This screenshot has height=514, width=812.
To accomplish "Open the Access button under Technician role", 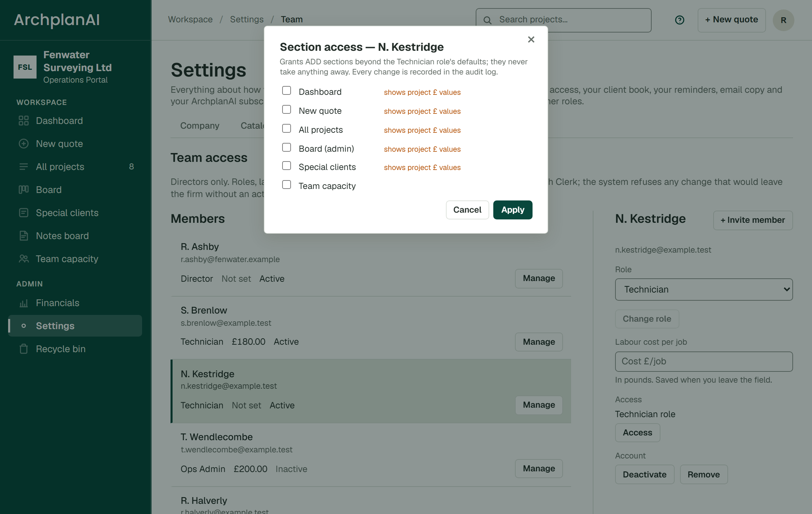I will [637, 433].
